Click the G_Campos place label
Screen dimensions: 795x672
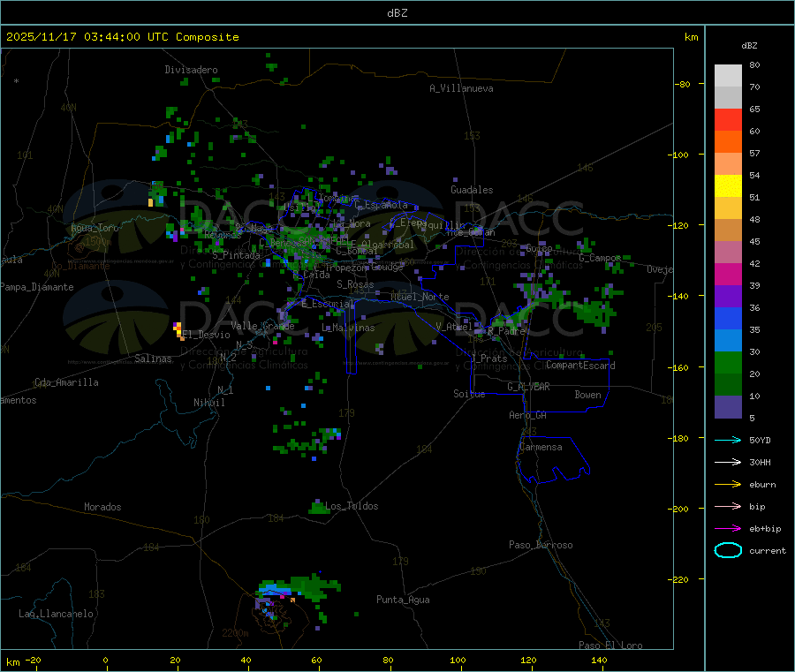[600, 258]
